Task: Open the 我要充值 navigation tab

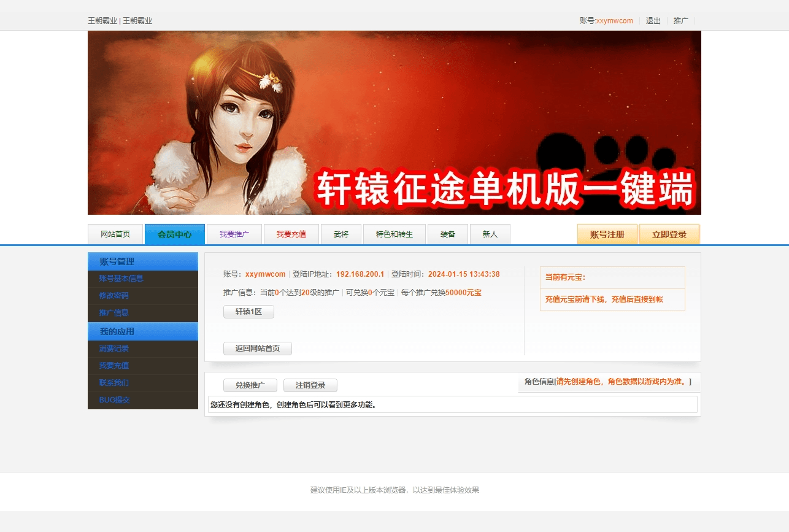Action: click(x=291, y=234)
